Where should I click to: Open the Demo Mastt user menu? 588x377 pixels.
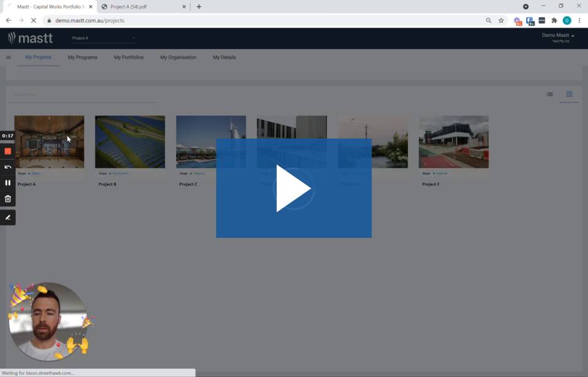click(558, 37)
